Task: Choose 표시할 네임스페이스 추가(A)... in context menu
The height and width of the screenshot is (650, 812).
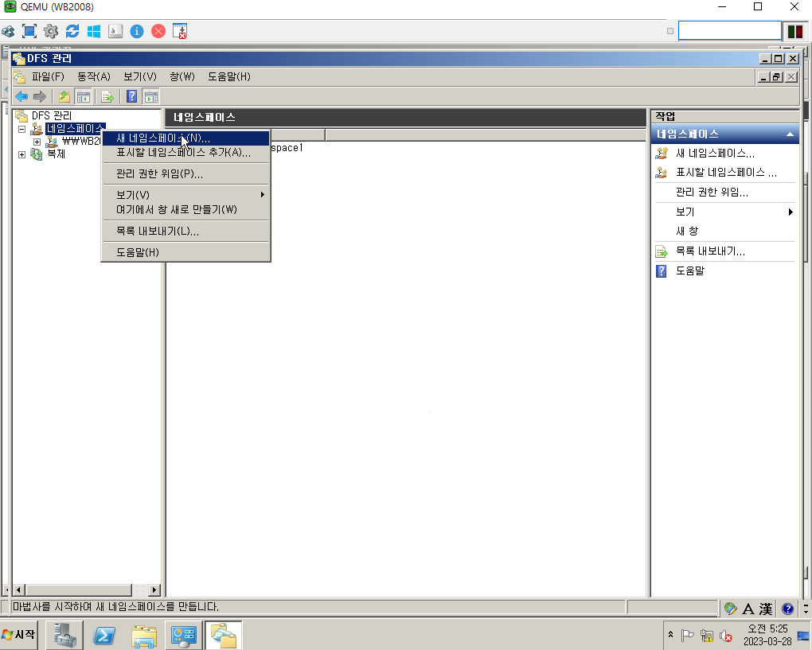Action: click(185, 153)
